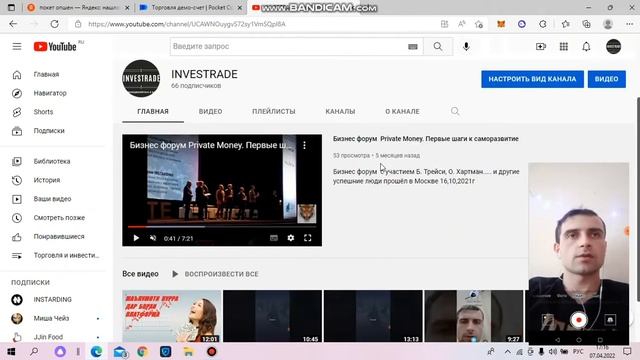The height and width of the screenshot is (360, 640).
Task: Switch to the ГЛАВНАЯ tab
Action: 153,111
